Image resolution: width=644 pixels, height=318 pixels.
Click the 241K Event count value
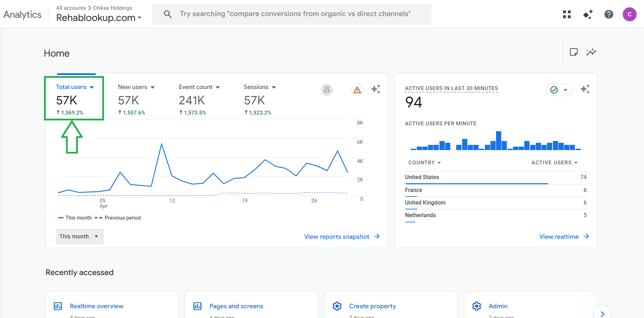tap(192, 101)
